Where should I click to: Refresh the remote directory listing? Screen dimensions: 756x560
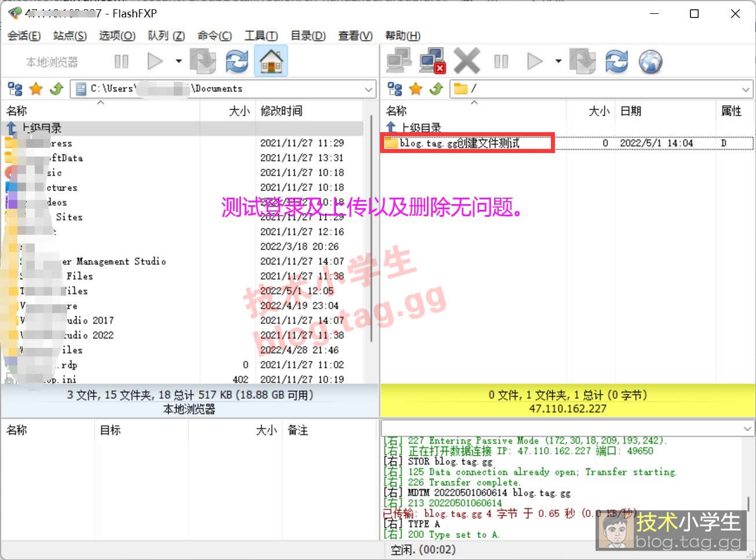[x=616, y=61]
